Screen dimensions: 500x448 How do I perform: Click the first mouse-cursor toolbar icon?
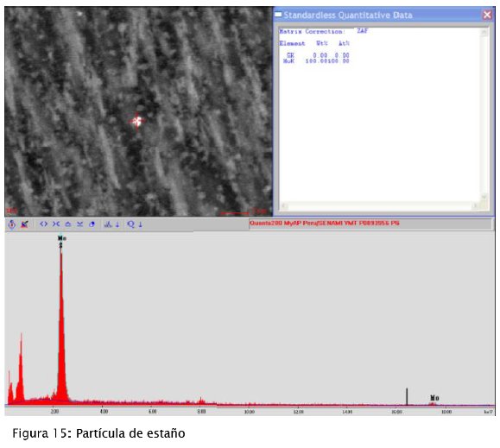click(x=12, y=224)
